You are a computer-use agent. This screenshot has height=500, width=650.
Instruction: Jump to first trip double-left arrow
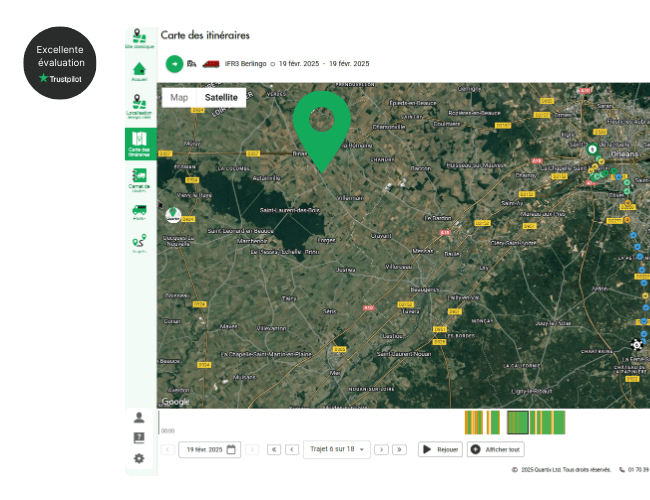[x=274, y=449]
